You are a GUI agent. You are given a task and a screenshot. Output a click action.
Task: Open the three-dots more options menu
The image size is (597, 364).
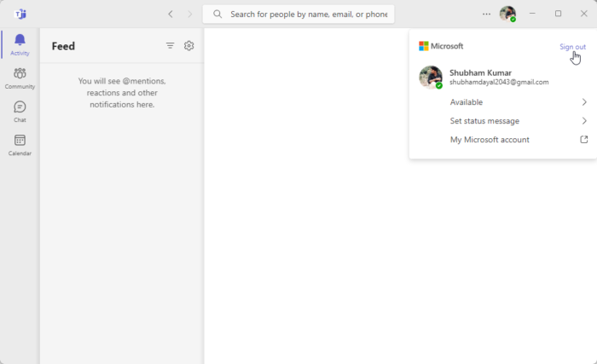coord(486,14)
